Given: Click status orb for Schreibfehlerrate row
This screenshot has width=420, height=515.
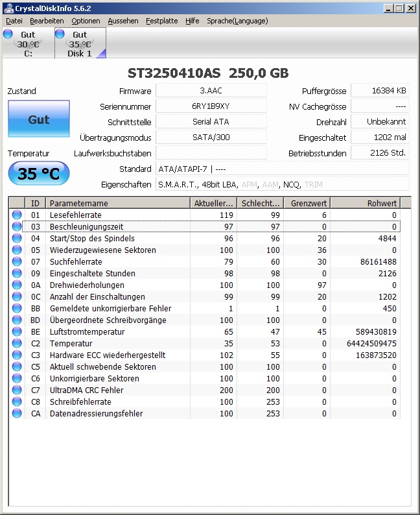Looking at the screenshot, I should click(x=17, y=401).
